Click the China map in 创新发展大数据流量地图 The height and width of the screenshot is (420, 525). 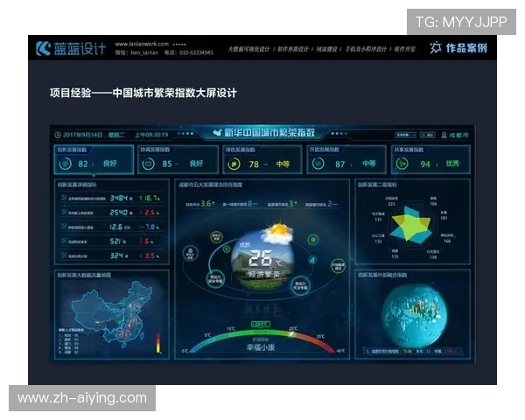(x=112, y=313)
